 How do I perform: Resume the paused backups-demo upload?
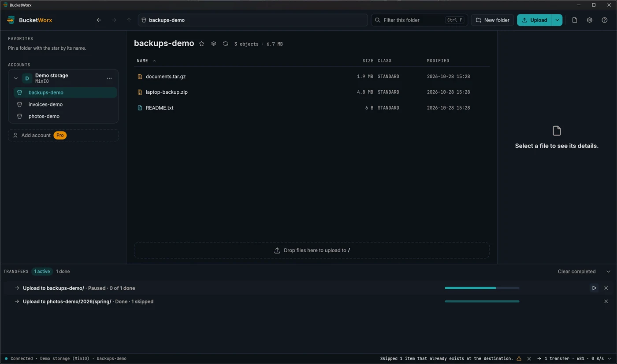tap(594, 288)
